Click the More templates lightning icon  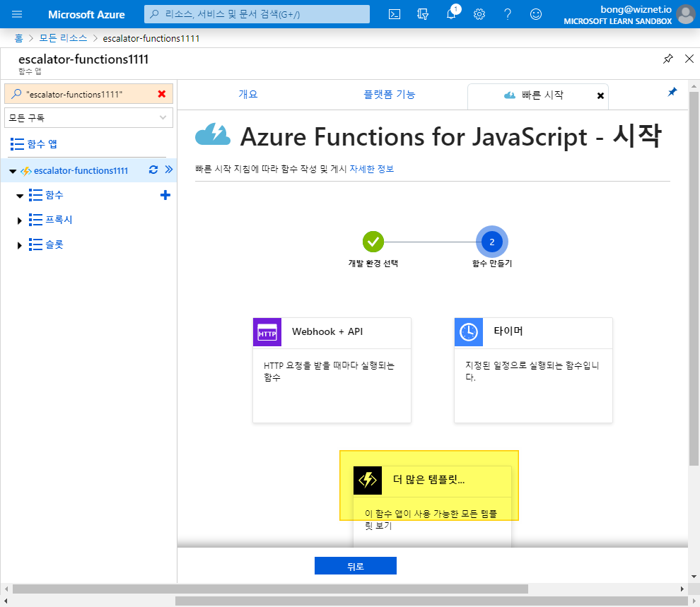coord(368,481)
